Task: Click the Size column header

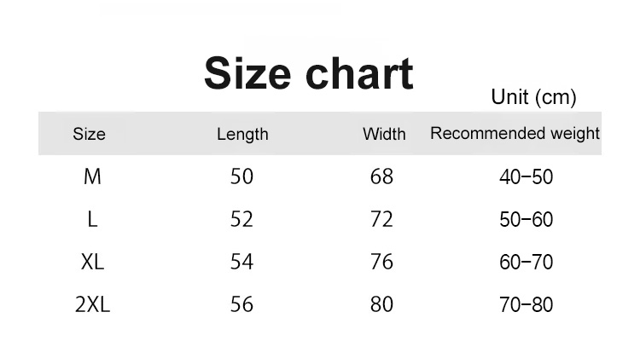Action: pyautogui.click(x=90, y=134)
